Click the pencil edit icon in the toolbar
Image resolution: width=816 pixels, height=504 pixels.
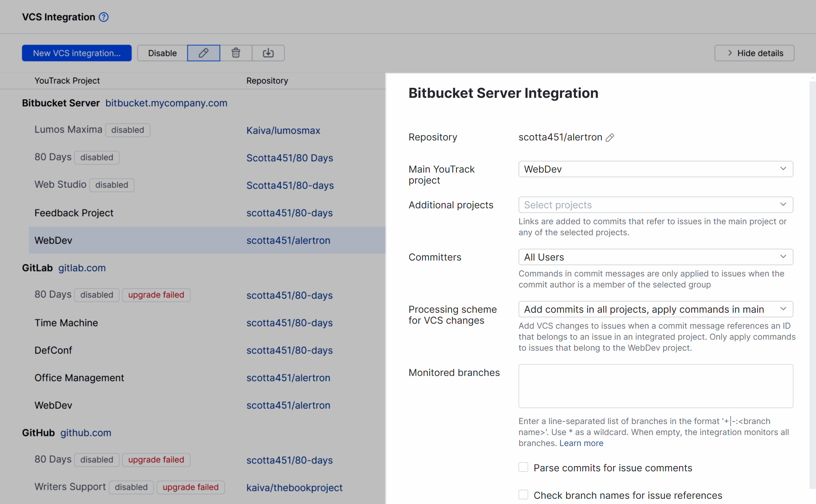click(x=203, y=53)
